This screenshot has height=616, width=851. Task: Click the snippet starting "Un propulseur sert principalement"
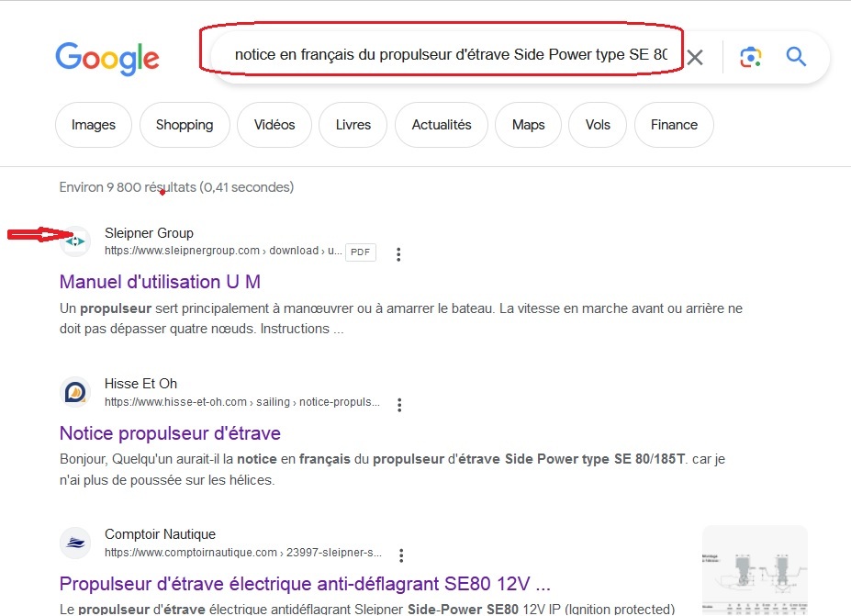click(x=401, y=319)
